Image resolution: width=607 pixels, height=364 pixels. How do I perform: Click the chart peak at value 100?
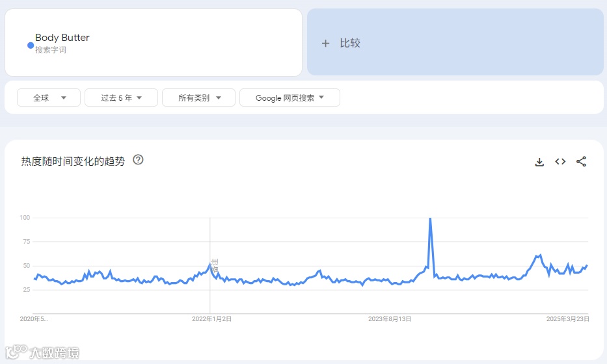[430, 218]
